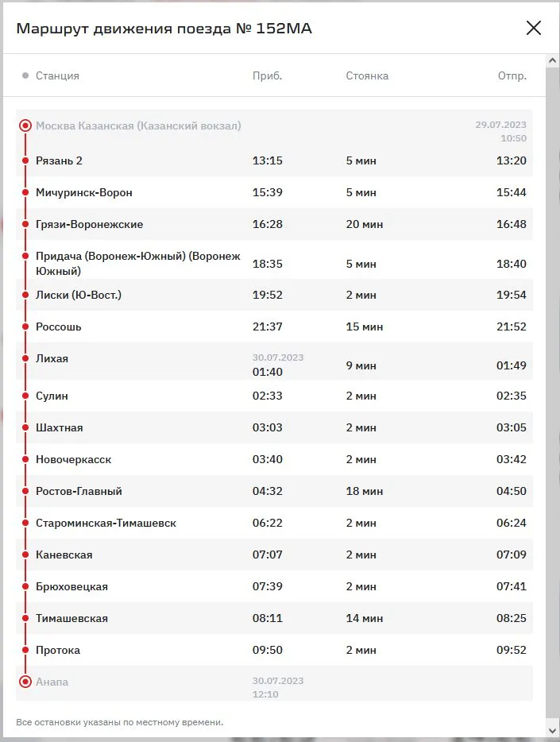Click the Новочеркасск station name
Viewport: 560px width, 742px height.
coord(73,459)
